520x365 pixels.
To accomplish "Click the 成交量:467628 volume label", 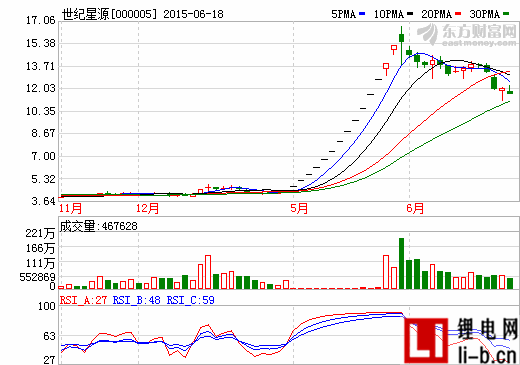I will 98,226.
